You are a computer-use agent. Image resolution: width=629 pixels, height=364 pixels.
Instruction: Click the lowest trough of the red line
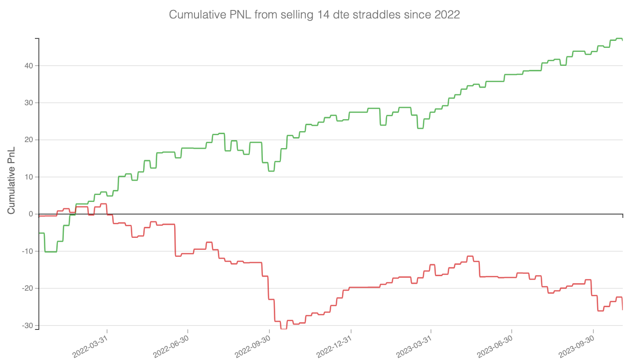[x=283, y=329]
